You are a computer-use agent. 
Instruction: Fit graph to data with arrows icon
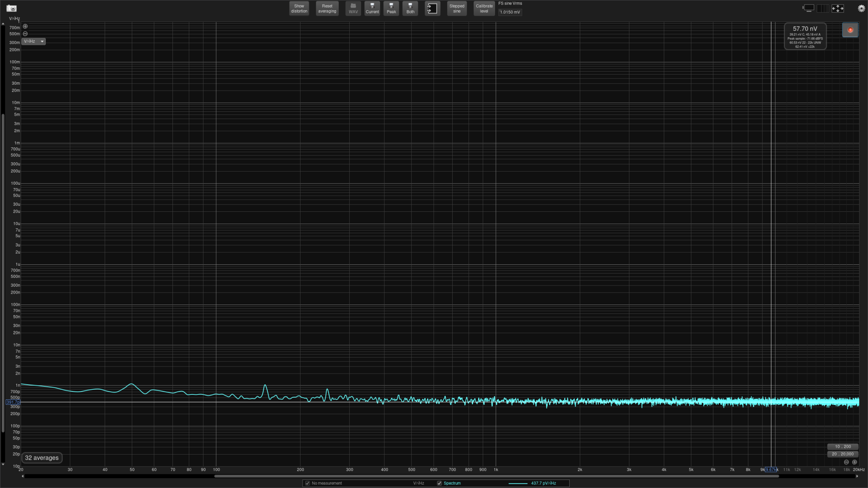tap(837, 8)
